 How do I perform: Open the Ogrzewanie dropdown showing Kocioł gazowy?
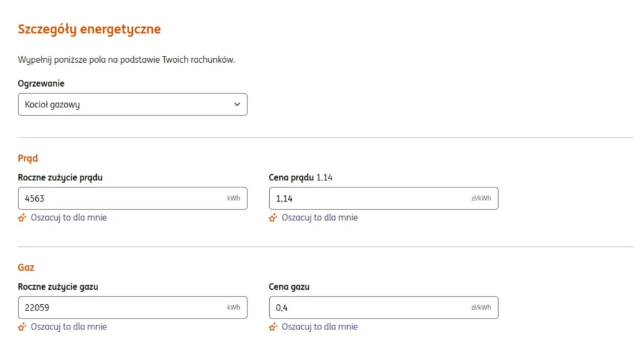point(132,104)
